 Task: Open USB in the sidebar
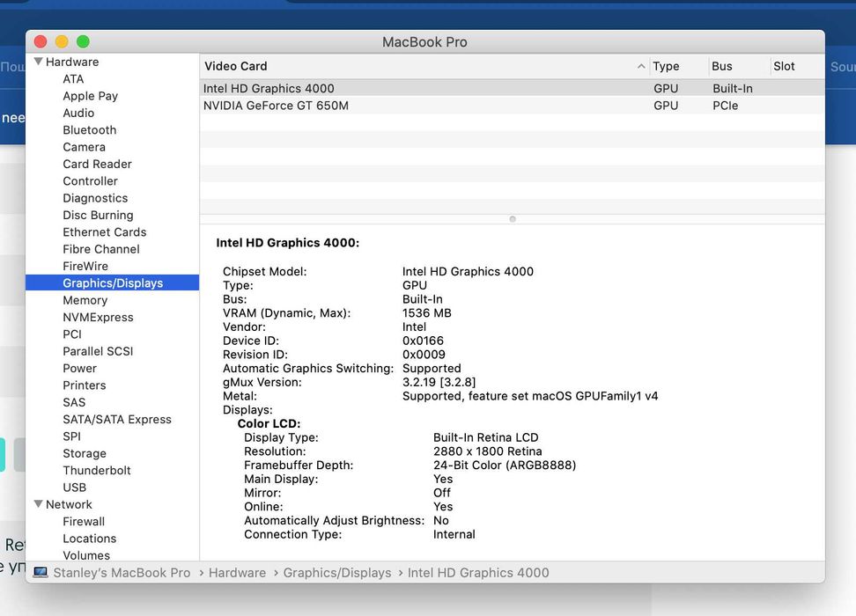[x=74, y=488]
